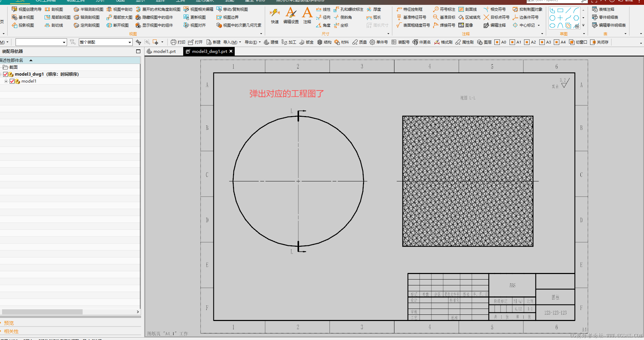Open Edit Settings (编辑设置)

coord(291,16)
